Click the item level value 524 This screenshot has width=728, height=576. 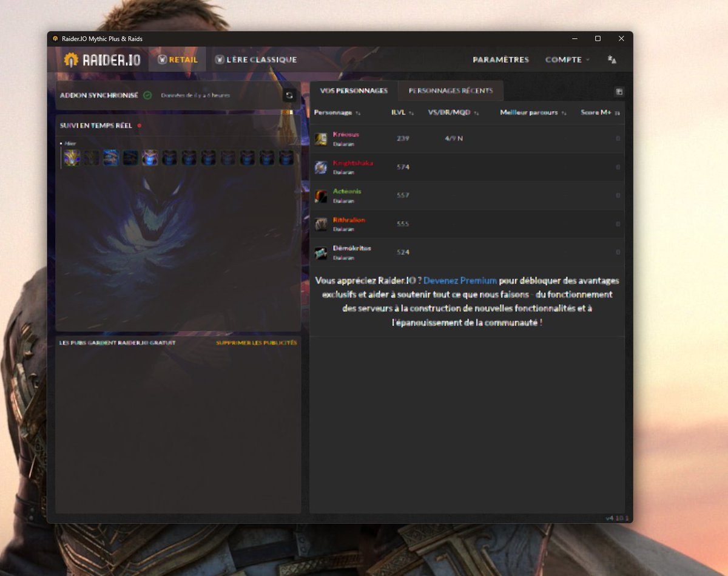click(x=403, y=252)
